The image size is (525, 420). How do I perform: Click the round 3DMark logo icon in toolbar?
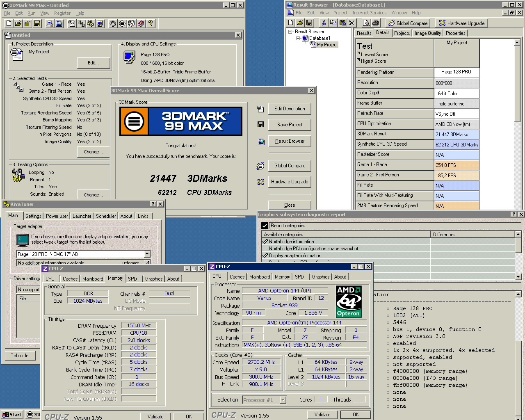(122, 23)
